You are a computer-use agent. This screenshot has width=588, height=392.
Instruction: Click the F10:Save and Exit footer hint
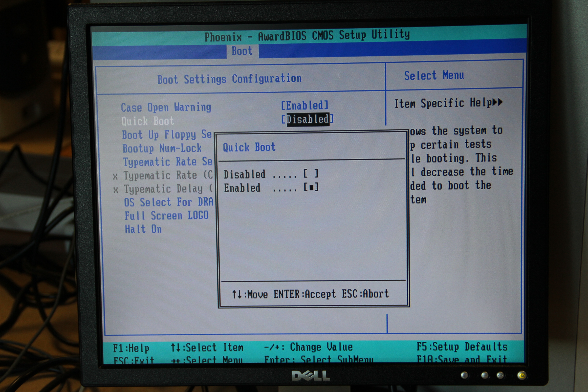coord(462,359)
